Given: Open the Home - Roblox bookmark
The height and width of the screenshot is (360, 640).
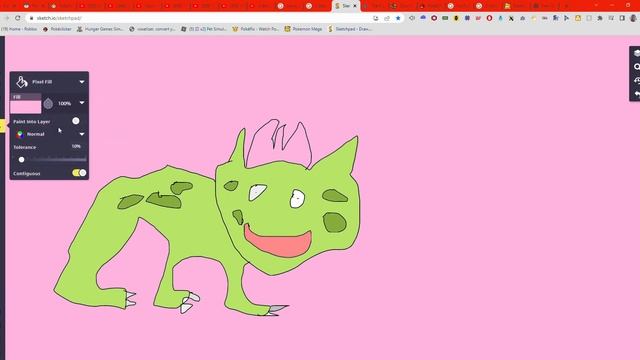Looking at the screenshot, I should tap(19, 29).
